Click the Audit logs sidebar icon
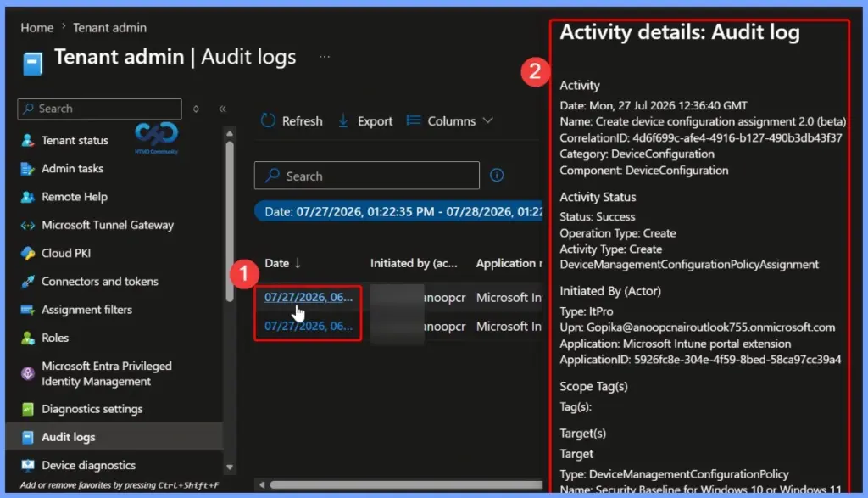868x498 pixels. click(x=28, y=438)
